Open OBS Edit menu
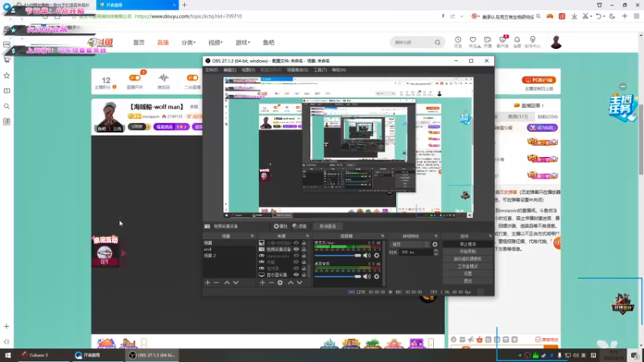 pyautogui.click(x=229, y=70)
